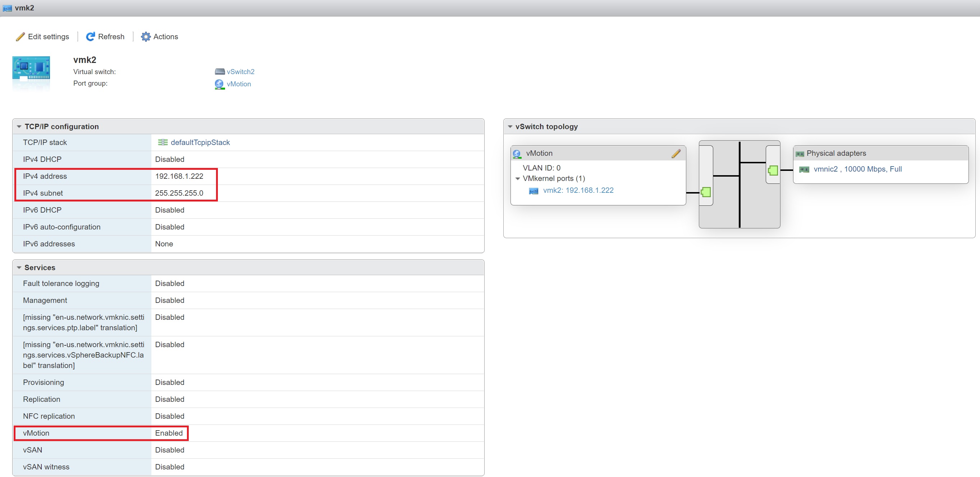
Task: Click the vMotion port group globe icon
Action: click(x=219, y=84)
